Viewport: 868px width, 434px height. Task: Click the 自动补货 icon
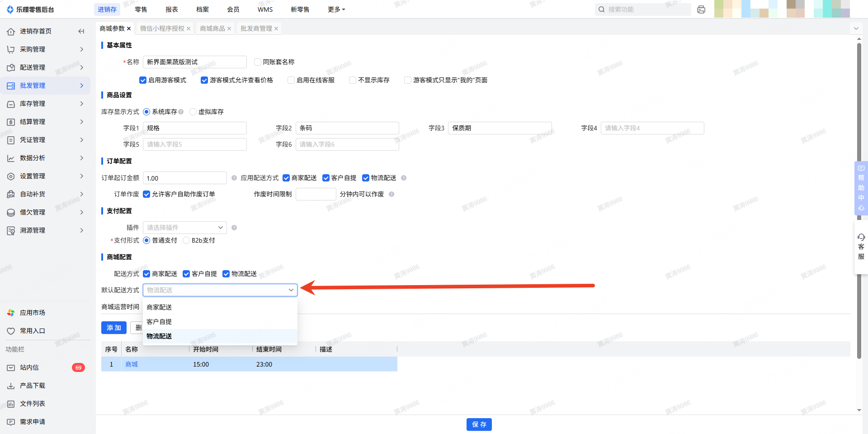(x=11, y=194)
